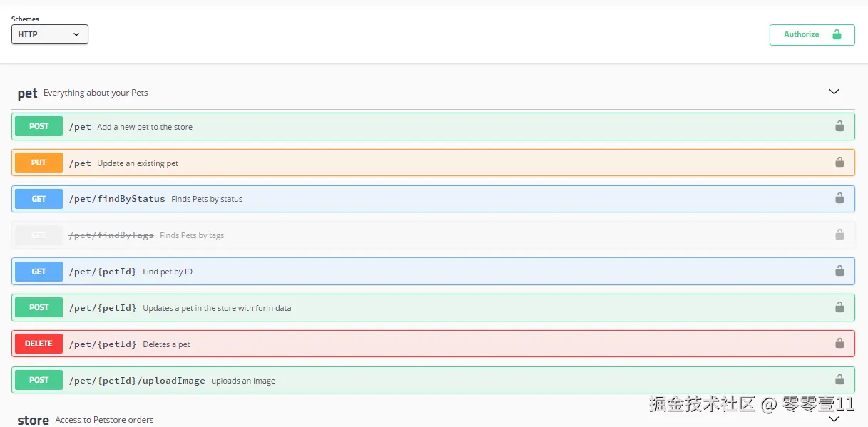Image resolution: width=868 pixels, height=427 pixels.
Task: Click lock icon on Deletes a pet row
Action: [x=839, y=343]
